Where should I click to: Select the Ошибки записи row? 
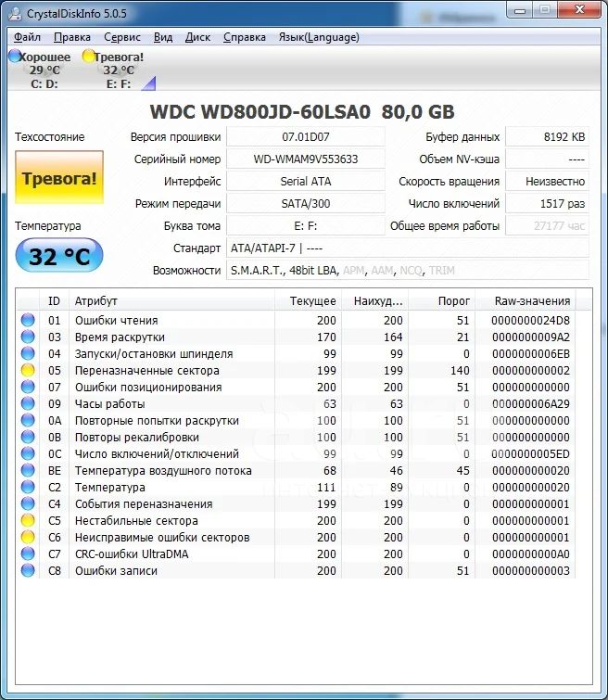pyautogui.click(x=296, y=570)
